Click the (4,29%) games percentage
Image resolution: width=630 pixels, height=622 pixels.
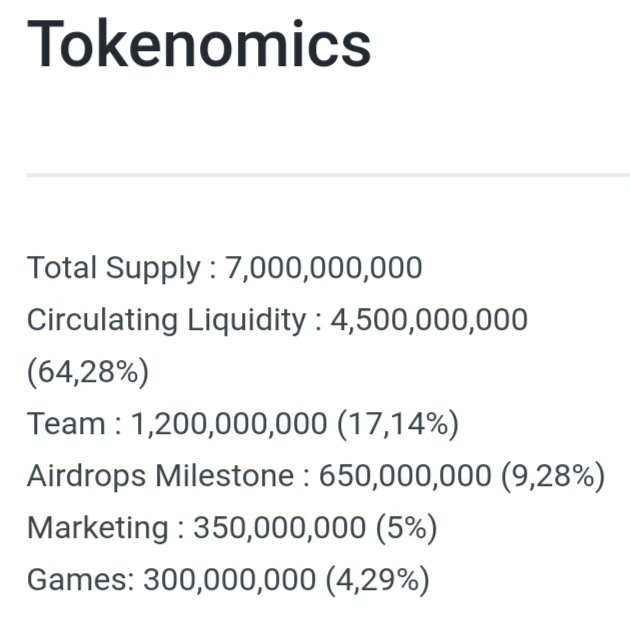[377, 580]
